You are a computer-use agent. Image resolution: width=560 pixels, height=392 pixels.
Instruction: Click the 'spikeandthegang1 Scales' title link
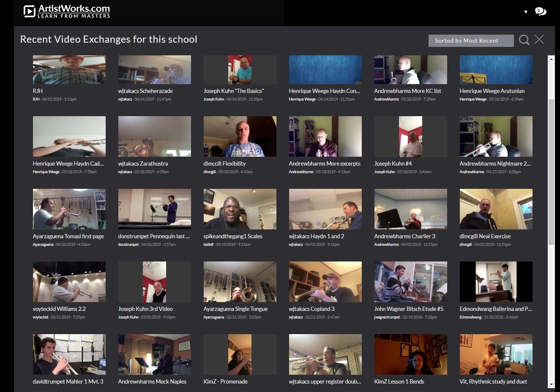[x=233, y=236]
